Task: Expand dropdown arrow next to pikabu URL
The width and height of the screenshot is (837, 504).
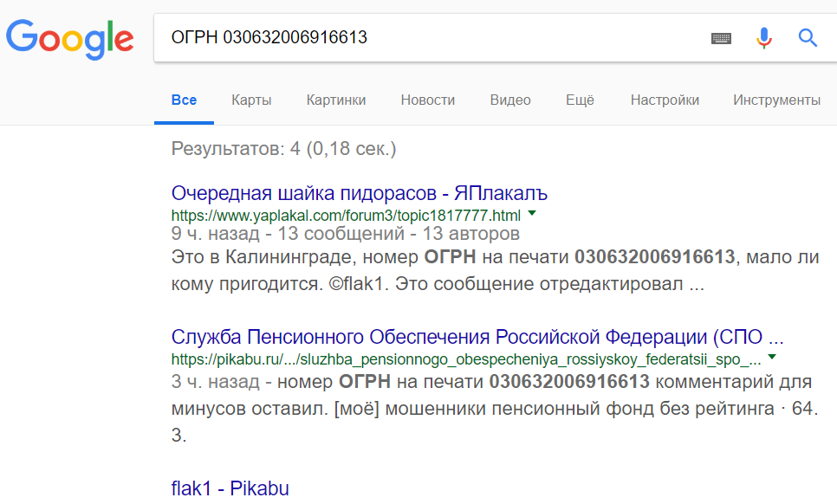Action: point(772,357)
